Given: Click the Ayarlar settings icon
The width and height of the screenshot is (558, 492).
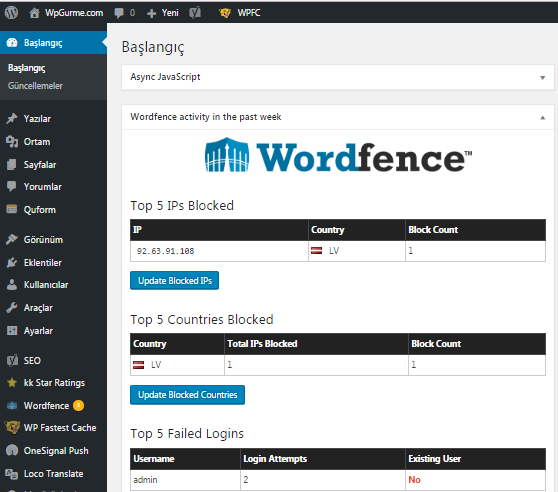Looking at the screenshot, I should click(12, 330).
